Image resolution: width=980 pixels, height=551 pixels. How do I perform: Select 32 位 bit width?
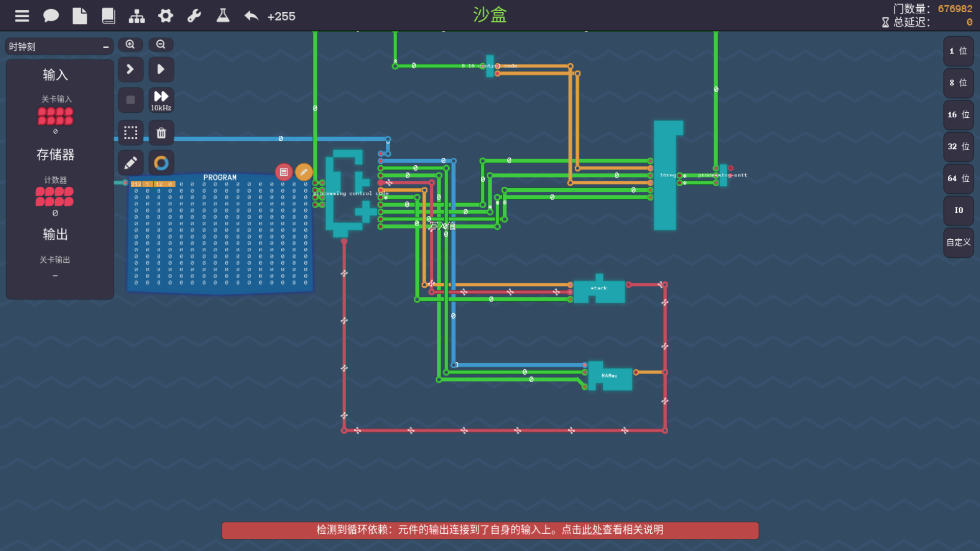click(958, 146)
